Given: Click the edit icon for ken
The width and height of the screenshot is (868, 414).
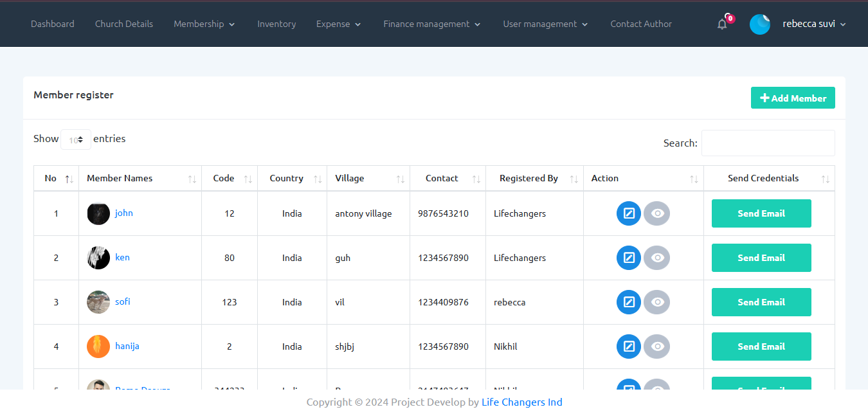Looking at the screenshot, I should (629, 258).
